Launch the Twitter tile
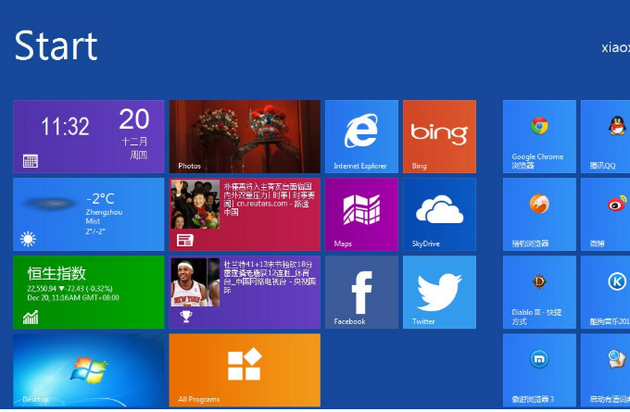This screenshot has width=630, height=412. pyautogui.click(x=439, y=292)
